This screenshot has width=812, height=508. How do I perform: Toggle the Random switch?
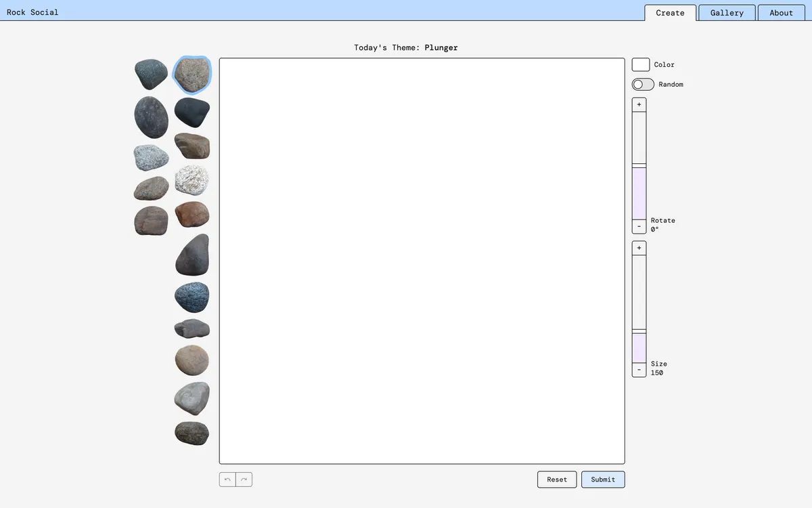click(643, 84)
